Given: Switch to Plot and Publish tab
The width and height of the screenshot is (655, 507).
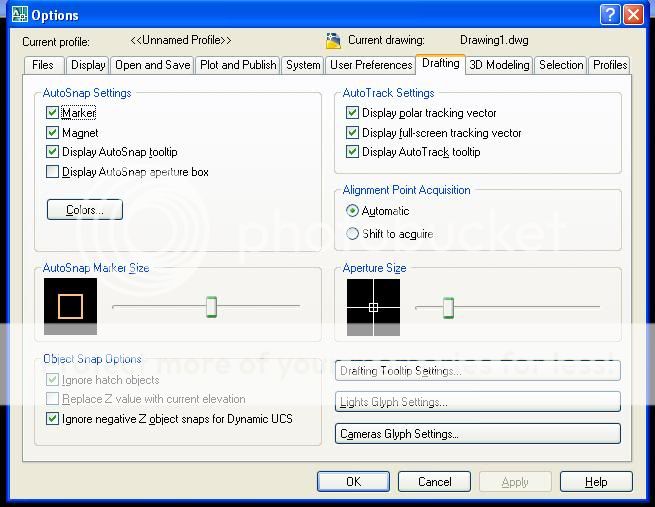Looking at the screenshot, I should tap(238, 65).
